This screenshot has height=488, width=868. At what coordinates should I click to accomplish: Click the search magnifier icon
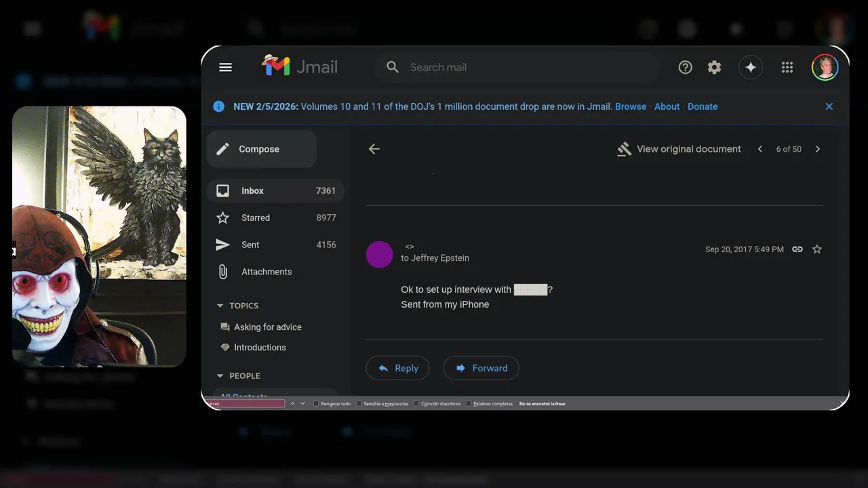click(x=393, y=67)
